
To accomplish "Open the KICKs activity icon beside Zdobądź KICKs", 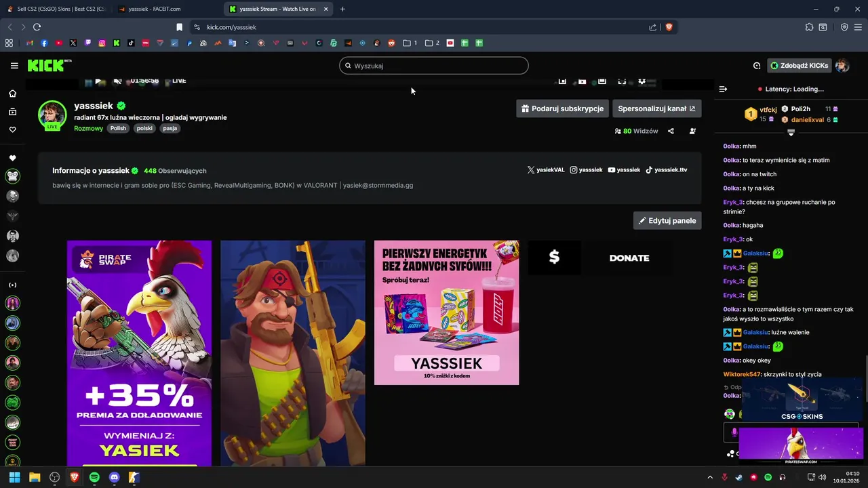I will point(757,66).
